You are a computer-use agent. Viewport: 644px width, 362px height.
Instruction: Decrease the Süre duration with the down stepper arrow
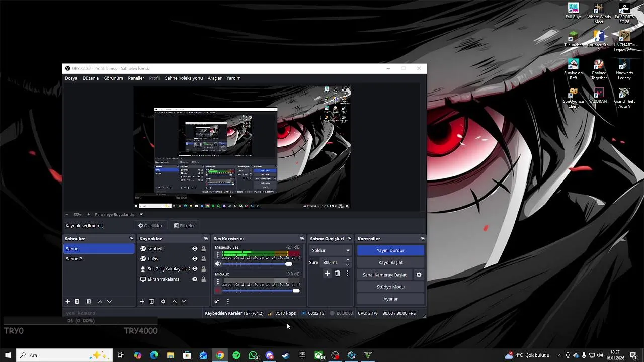[x=348, y=265]
